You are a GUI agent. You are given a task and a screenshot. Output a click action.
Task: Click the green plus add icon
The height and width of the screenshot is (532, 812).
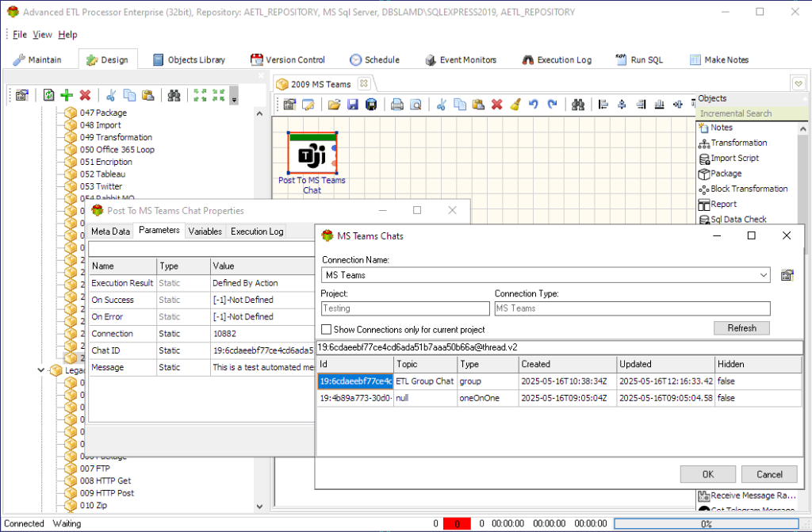(x=67, y=95)
